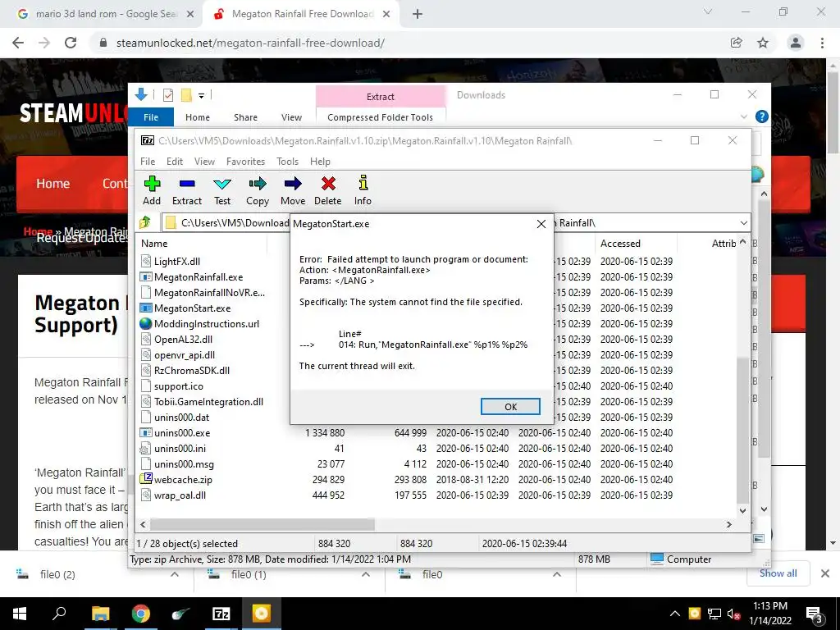Click the Explorer new folder quick access icon
Image resolution: width=840 pixels, height=630 pixels.
point(186,95)
